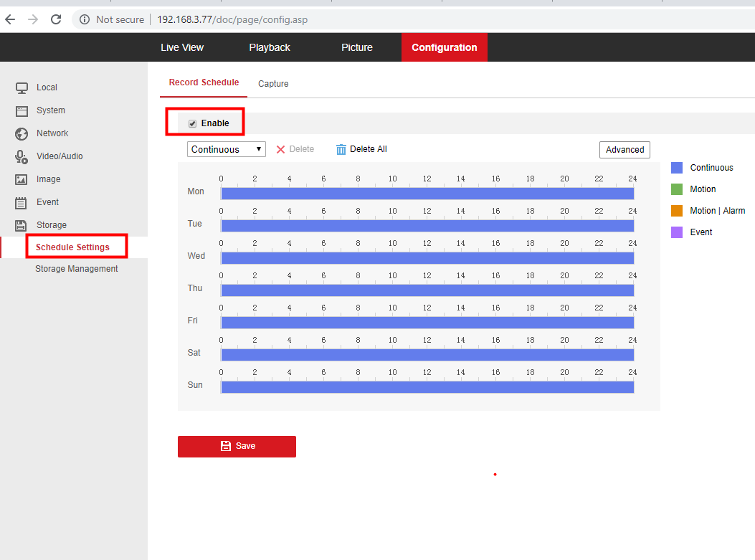Click the Video/Audio microphone icon
Image resolution: width=755 pixels, height=560 pixels.
tap(22, 156)
